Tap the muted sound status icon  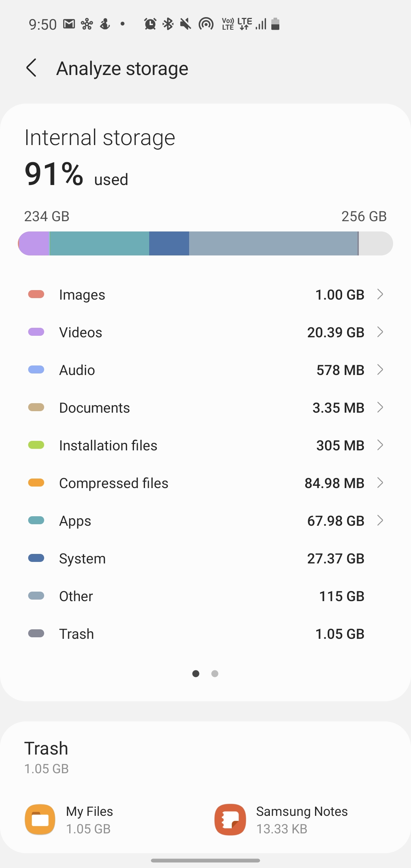pos(186,24)
